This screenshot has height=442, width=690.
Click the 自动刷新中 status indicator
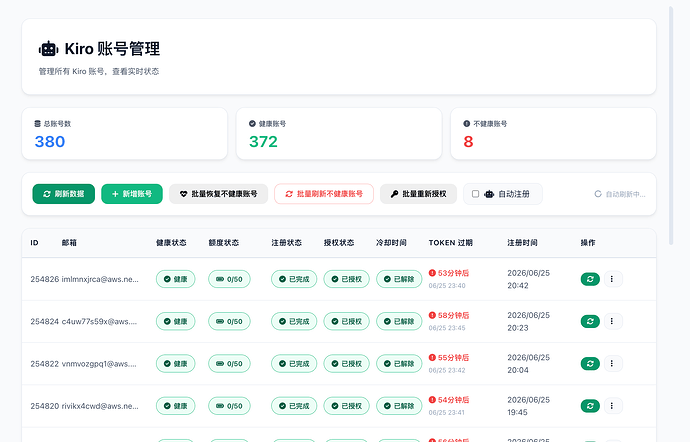620,194
